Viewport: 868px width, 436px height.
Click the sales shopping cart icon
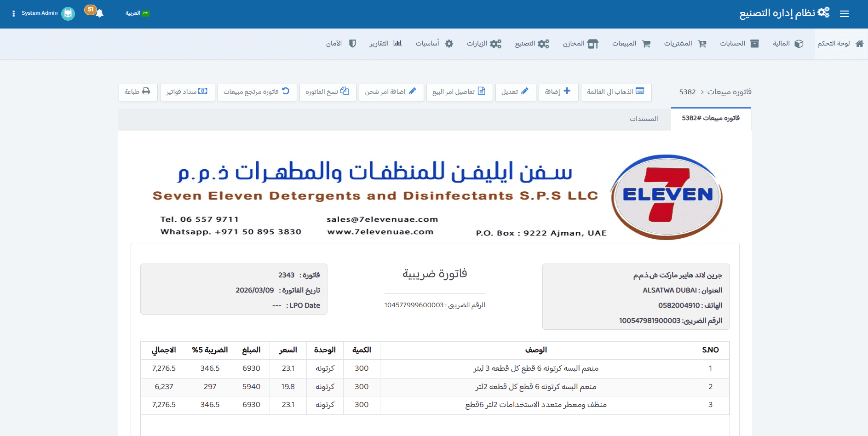pos(646,44)
